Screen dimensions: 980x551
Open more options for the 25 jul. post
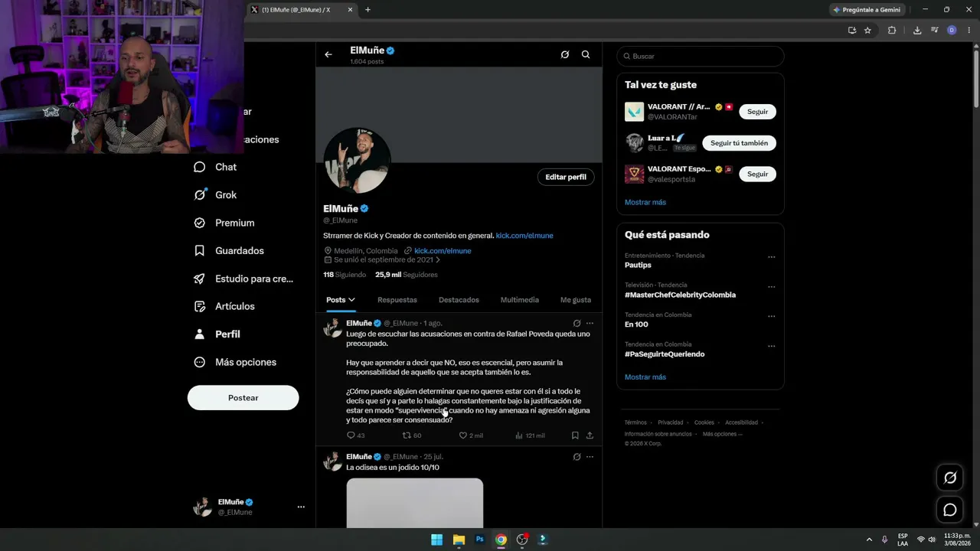(590, 457)
